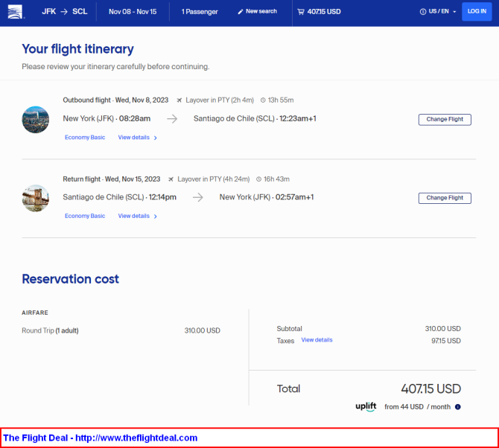Click the '16h 43m' duration text

click(276, 179)
